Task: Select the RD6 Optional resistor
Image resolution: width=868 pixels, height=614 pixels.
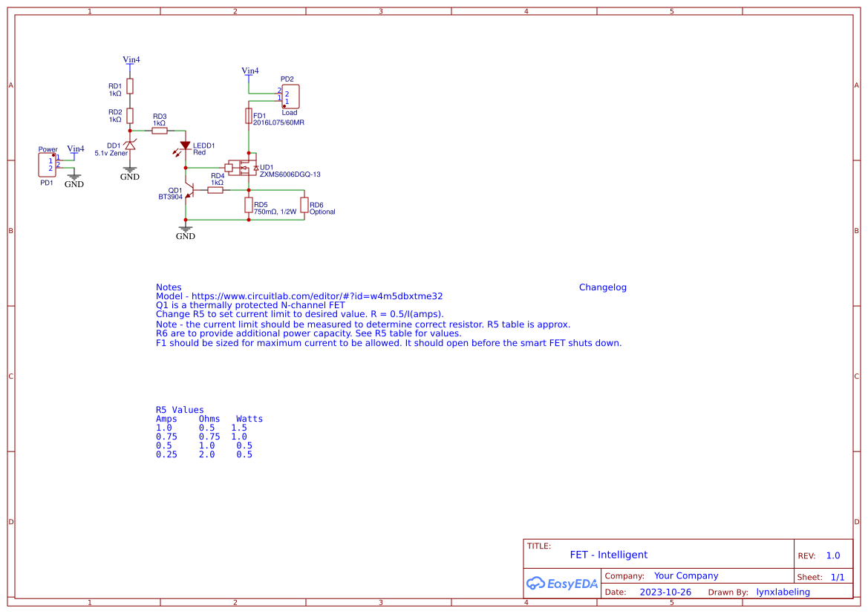Action: pos(304,205)
